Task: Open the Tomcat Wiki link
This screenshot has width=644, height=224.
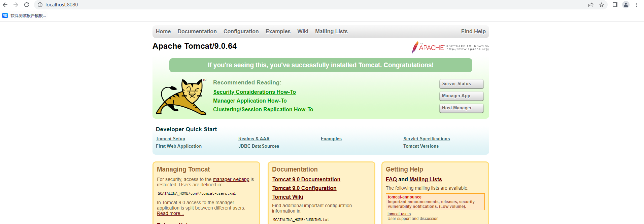Action: [288, 197]
